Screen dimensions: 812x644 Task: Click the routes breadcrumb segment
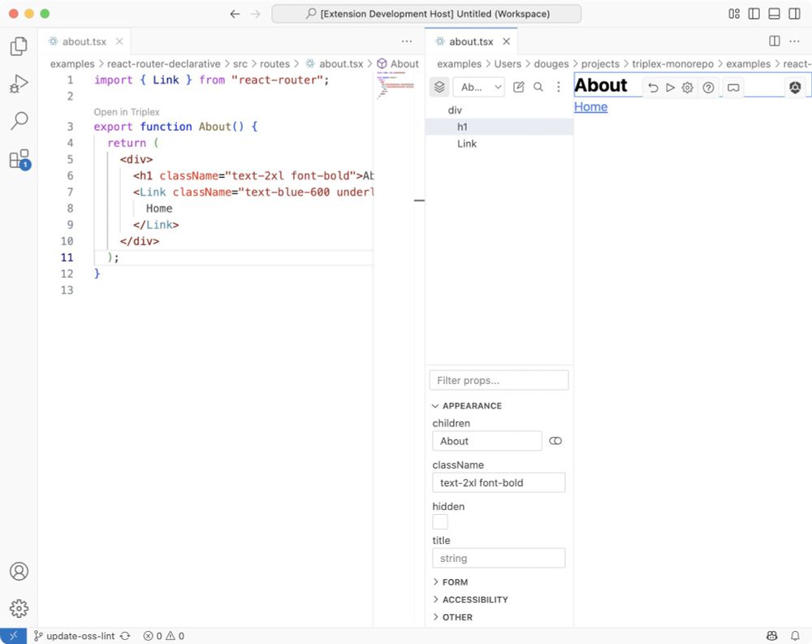[x=274, y=63]
